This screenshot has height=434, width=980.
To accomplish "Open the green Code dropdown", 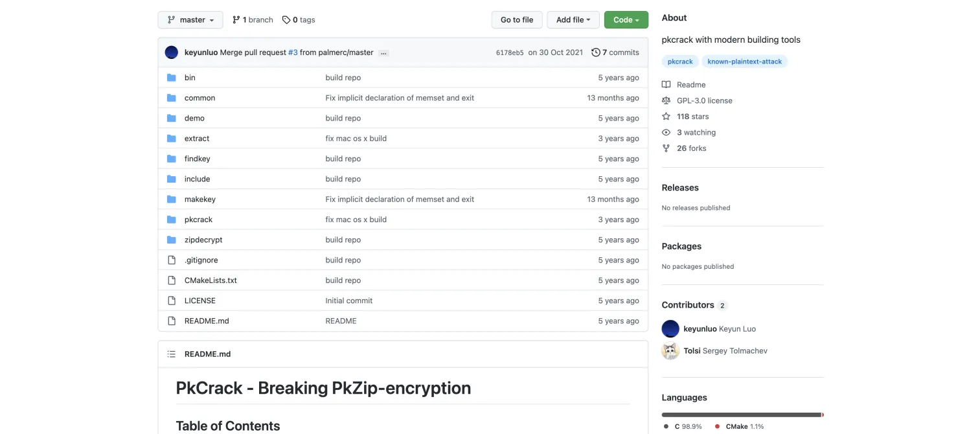I will [626, 20].
